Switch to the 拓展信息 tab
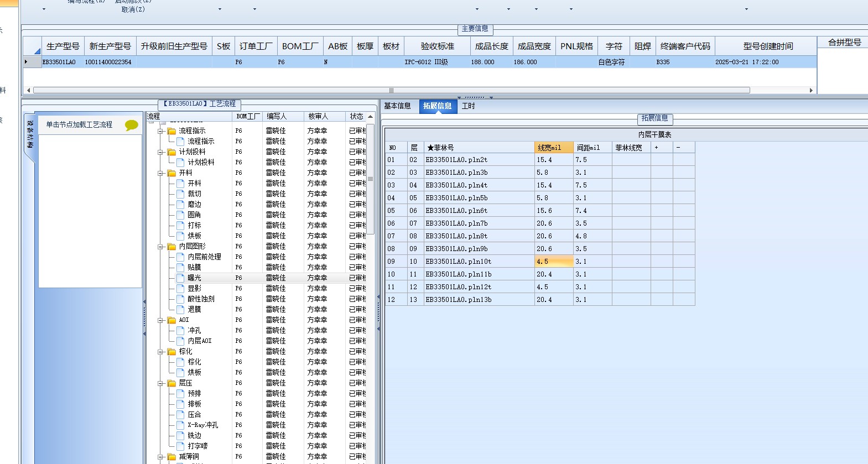The width and height of the screenshot is (868, 464). point(438,106)
